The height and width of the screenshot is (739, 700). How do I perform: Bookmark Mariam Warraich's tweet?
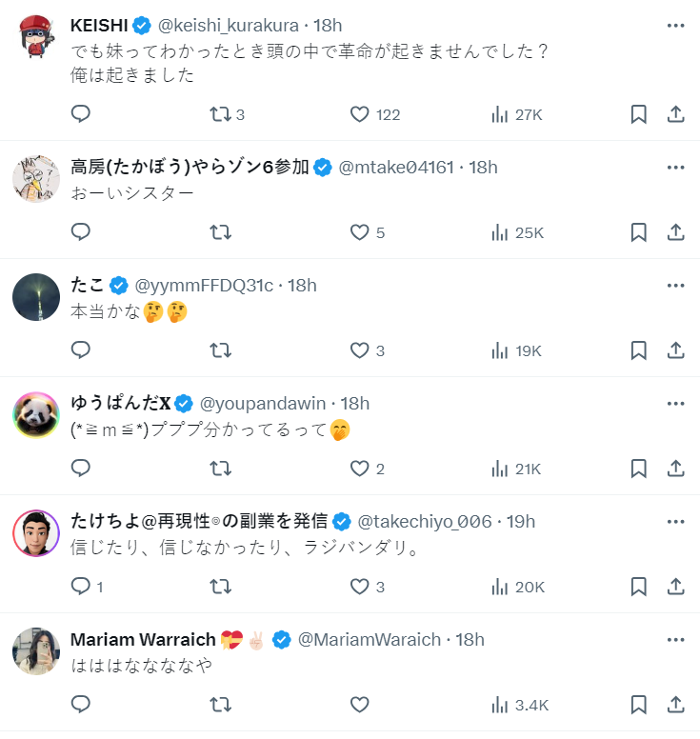pos(638,705)
